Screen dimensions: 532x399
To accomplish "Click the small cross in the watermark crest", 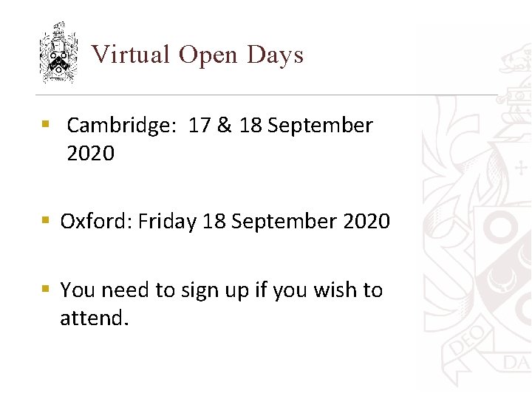I will 520,168.
